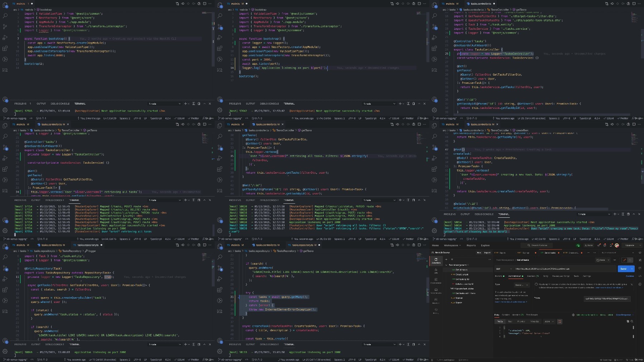Image resolution: width=644 pixels, height=362 pixels.
Task: Open the No Environment selector
Action: [618, 253]
